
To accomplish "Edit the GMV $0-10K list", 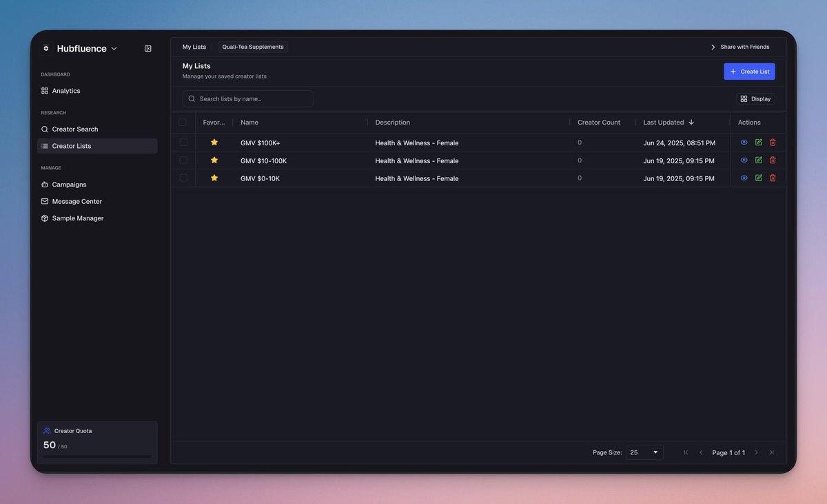I will (x=759, y=178).
